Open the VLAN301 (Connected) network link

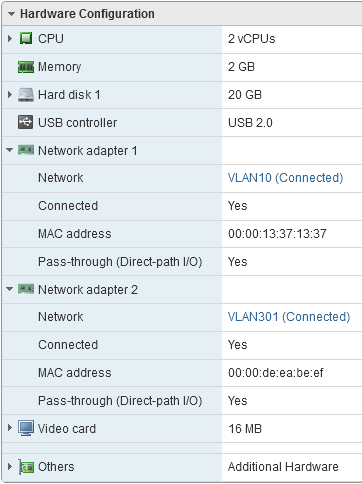289,317
